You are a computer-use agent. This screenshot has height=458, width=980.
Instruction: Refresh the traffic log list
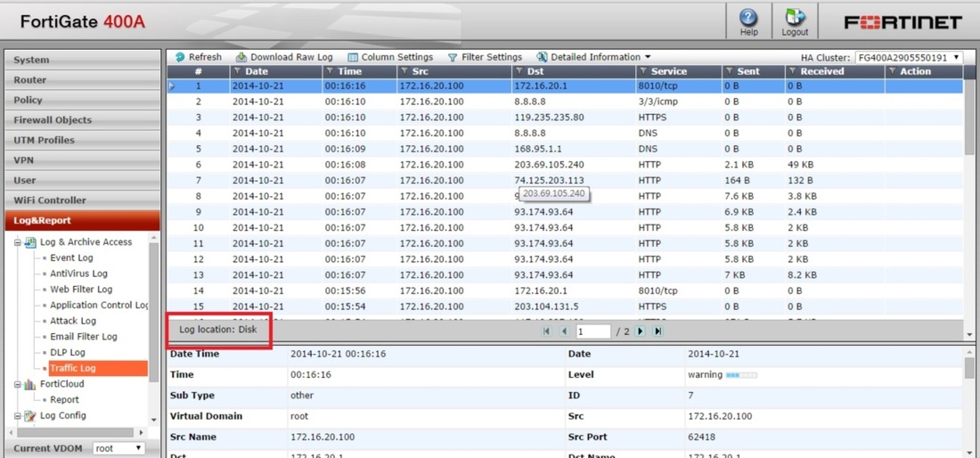(198, 57)
